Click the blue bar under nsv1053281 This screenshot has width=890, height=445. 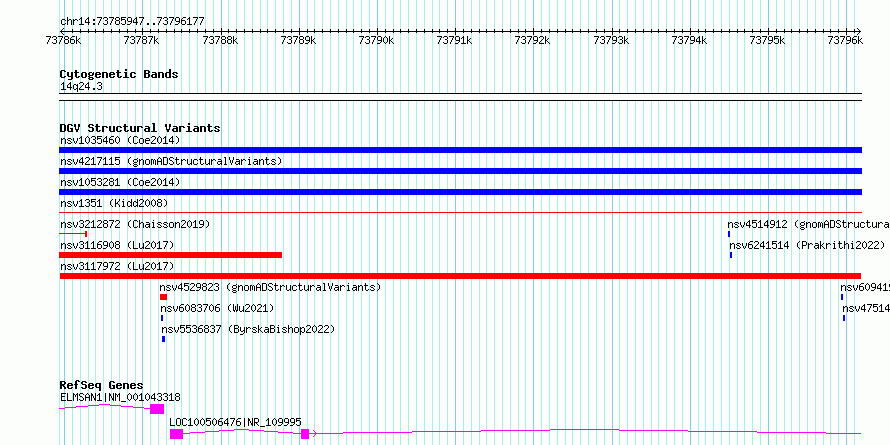460,192
